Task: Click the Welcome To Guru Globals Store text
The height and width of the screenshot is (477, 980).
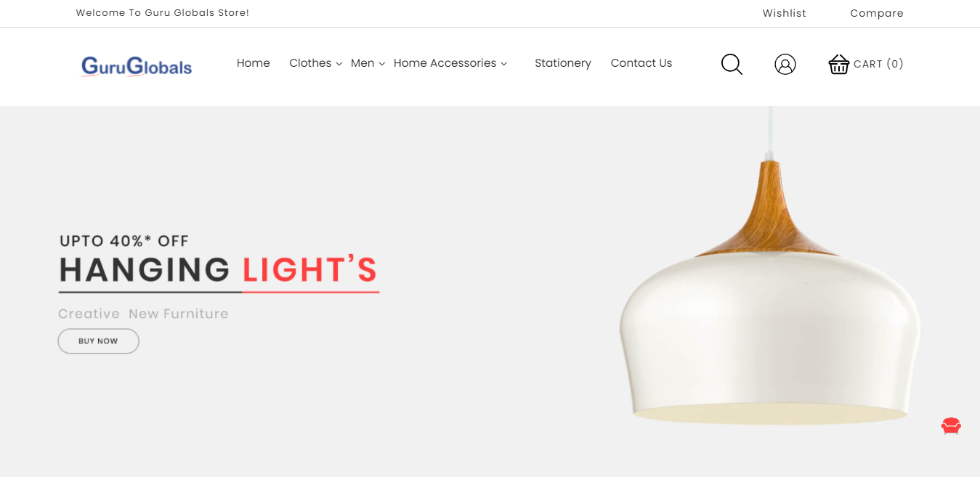Action: [x=163, y=13]
